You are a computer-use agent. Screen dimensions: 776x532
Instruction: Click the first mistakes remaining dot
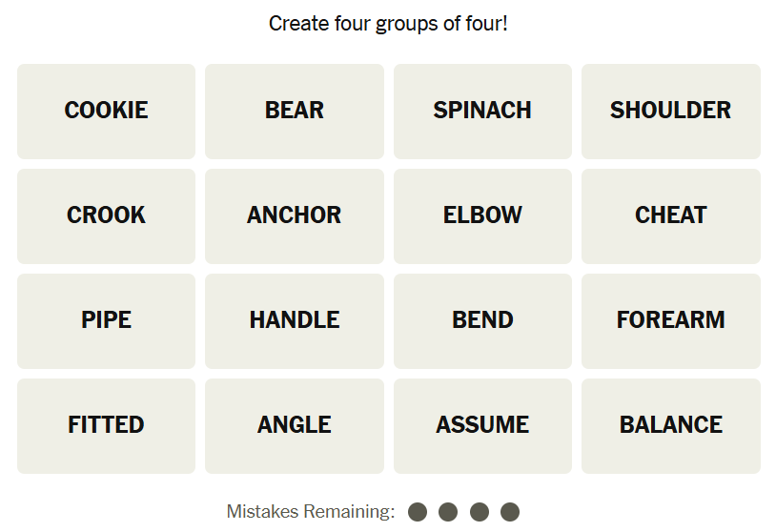[x=417, y=512]
